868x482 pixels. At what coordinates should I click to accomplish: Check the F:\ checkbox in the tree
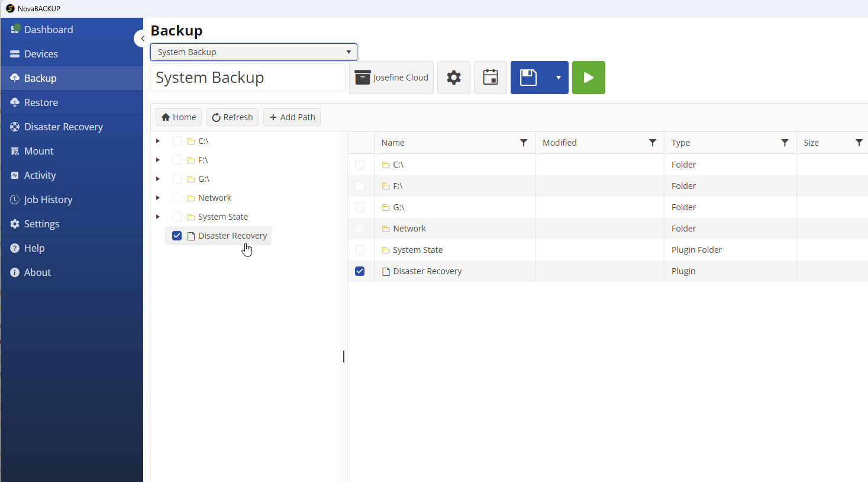177,160
